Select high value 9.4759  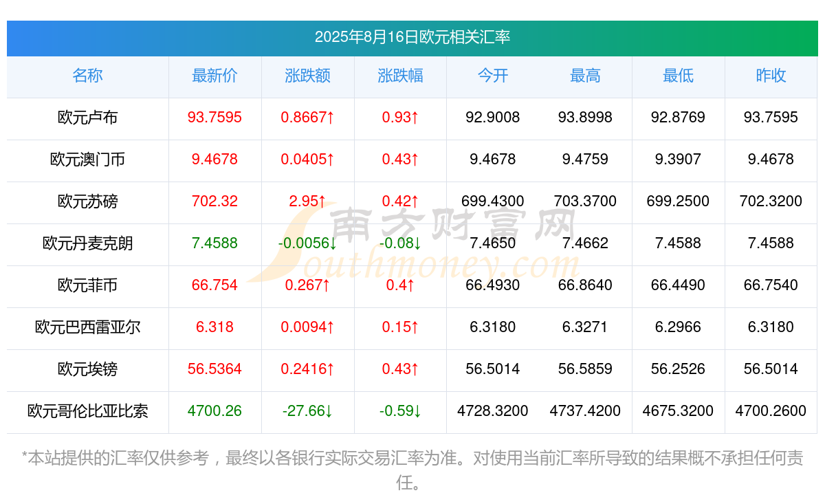click(585, 160)
